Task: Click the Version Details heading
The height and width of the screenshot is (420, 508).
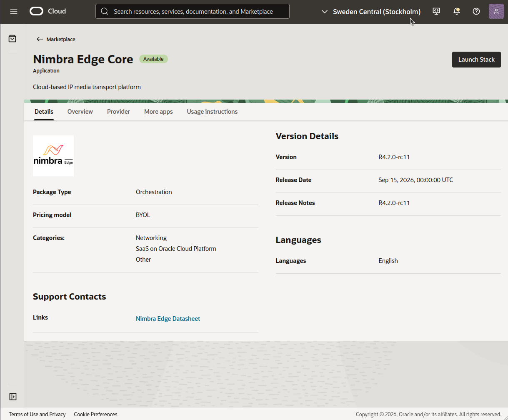Action: (307, 136)
